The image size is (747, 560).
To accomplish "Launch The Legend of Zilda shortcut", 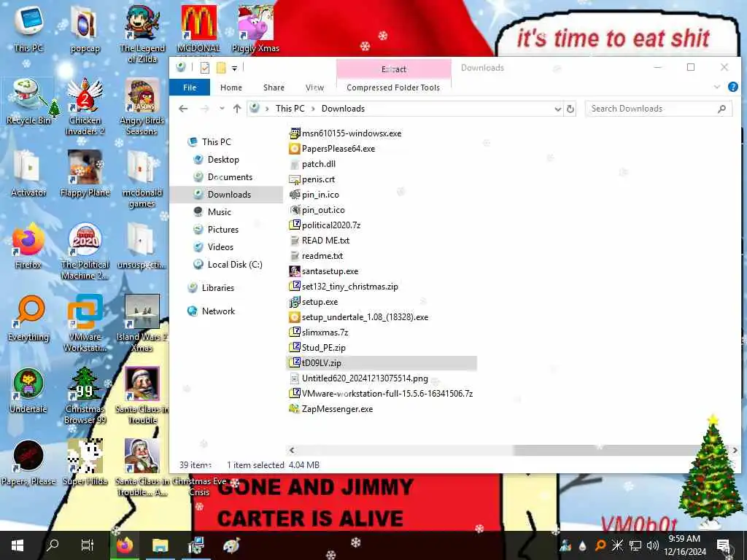I will pyautogui.click(x=142, y=34).
